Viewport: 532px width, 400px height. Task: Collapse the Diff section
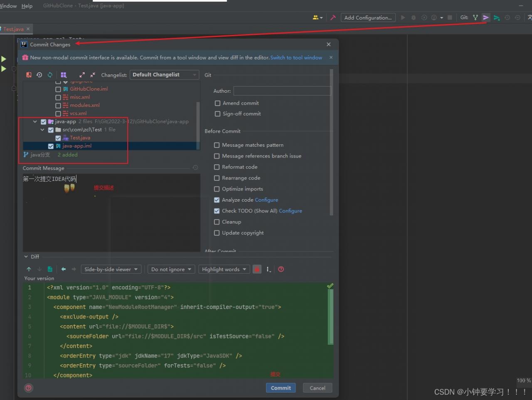pyautogui.click(x=26, y=257)
